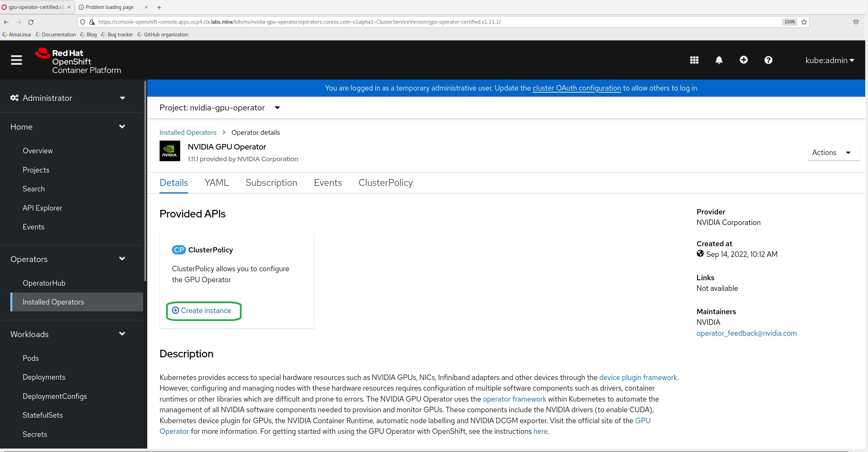Open Projects in sidebar

click(36, 170)
